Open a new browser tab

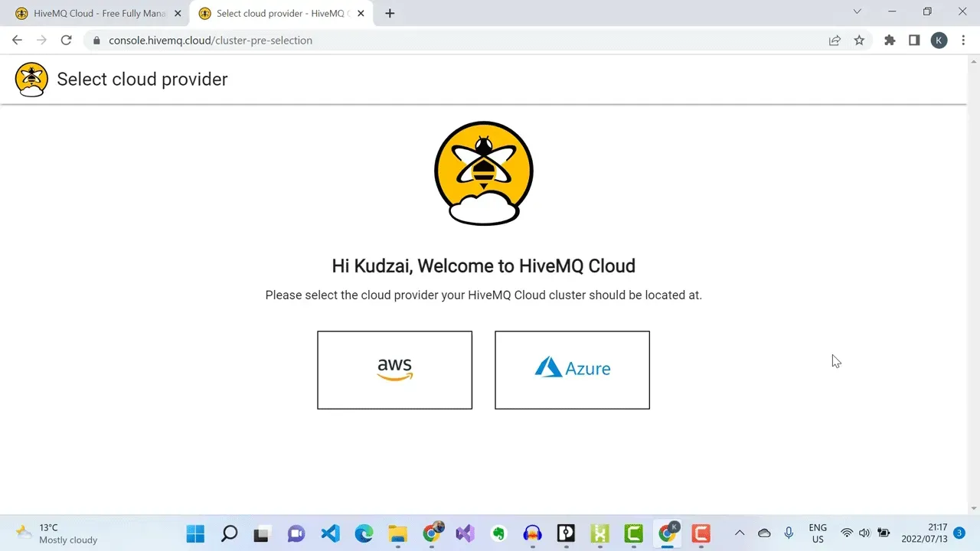[x=390, y=13]
